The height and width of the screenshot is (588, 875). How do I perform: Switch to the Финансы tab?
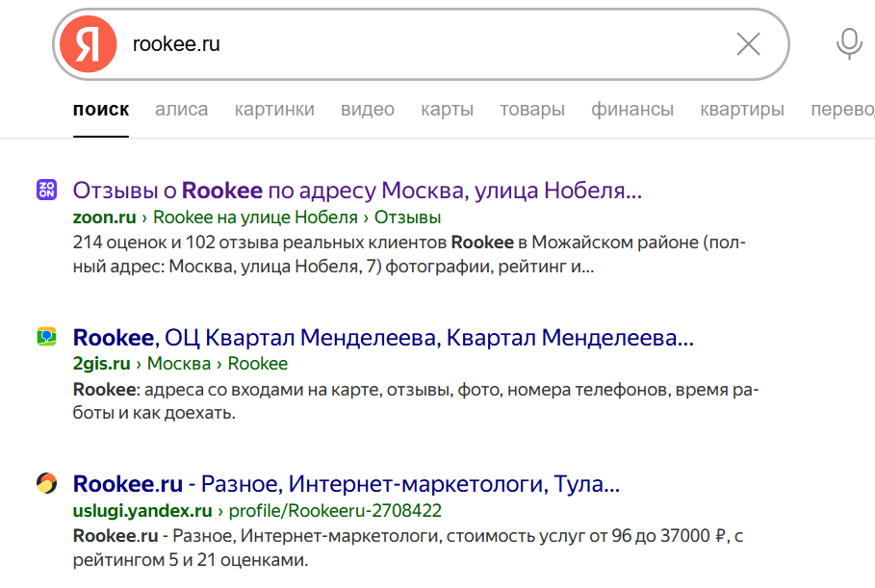(632, 110)
